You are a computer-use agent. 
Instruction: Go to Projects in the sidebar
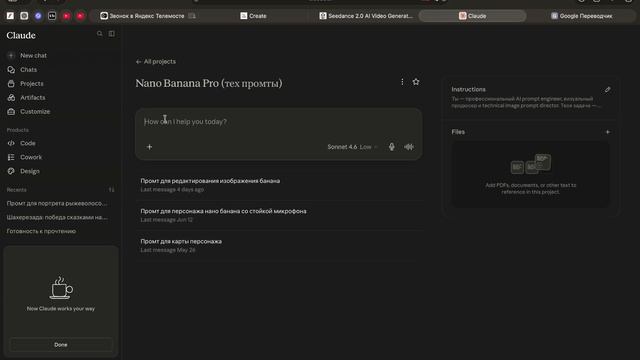coord(32,84)
